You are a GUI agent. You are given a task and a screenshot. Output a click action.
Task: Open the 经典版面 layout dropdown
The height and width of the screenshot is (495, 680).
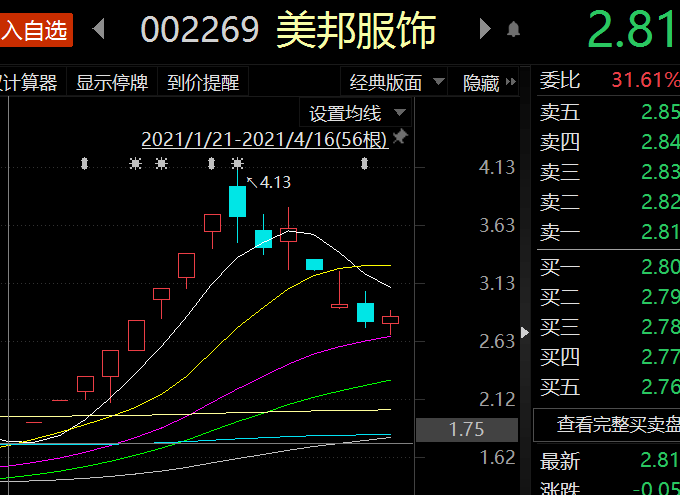[x=393, y=83]
